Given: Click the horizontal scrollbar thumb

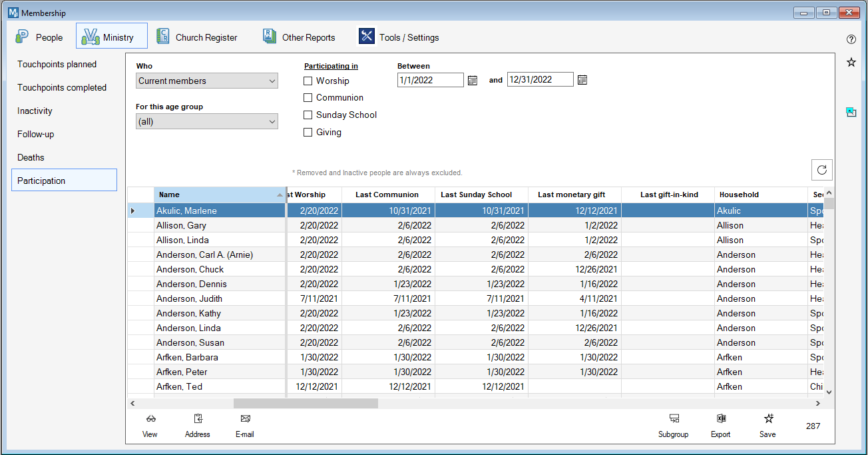Looking at the screenshot, I should (306, 403).
